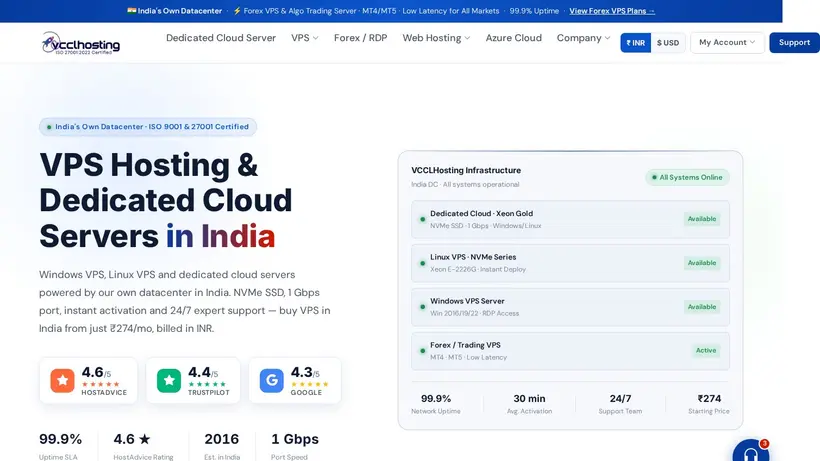Open the HostAdvice 4.6 rating card
Screen dimensions: 820x461
coord(88,381)
